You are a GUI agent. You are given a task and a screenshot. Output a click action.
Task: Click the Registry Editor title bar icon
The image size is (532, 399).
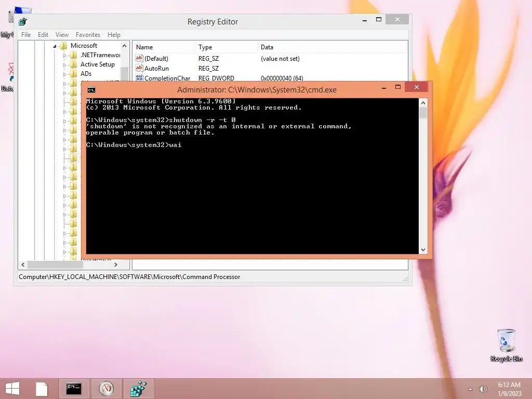[x=23, y=22]
